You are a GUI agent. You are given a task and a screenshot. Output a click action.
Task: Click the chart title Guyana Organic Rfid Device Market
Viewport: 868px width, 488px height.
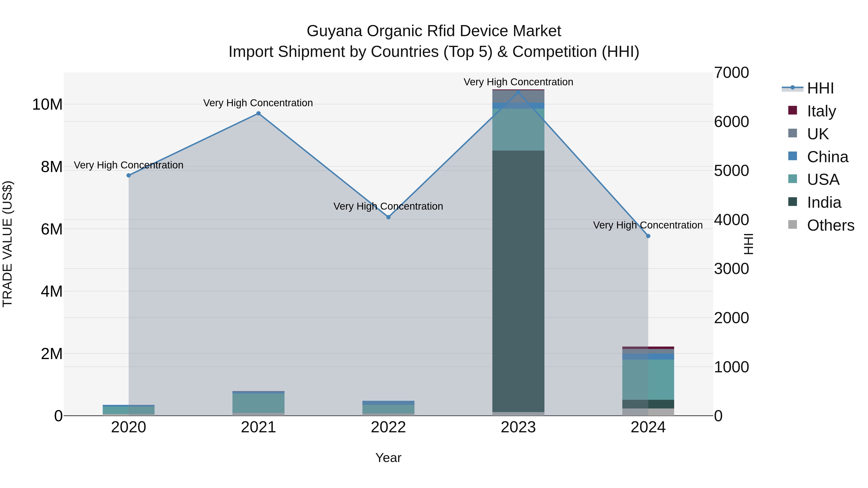coord(434,31)
